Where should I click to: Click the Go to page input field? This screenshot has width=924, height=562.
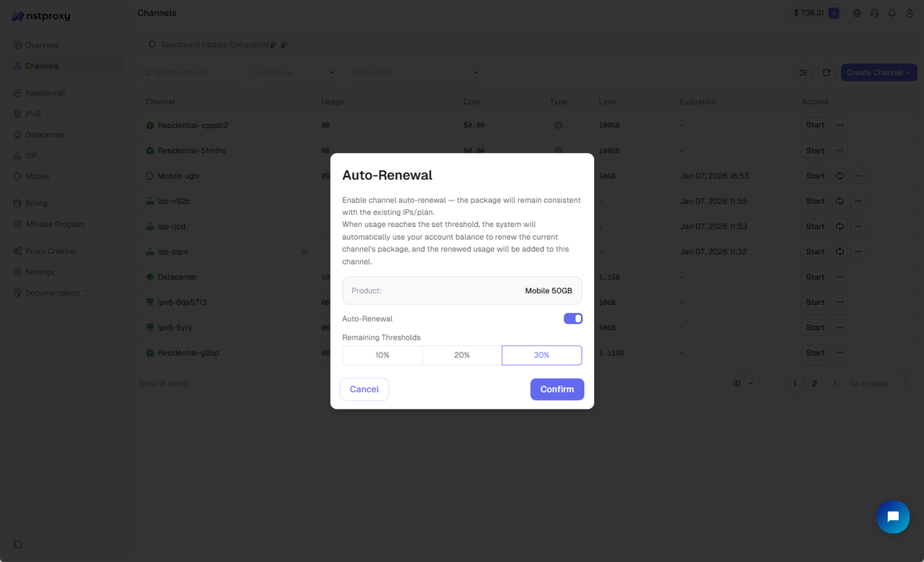905,383
